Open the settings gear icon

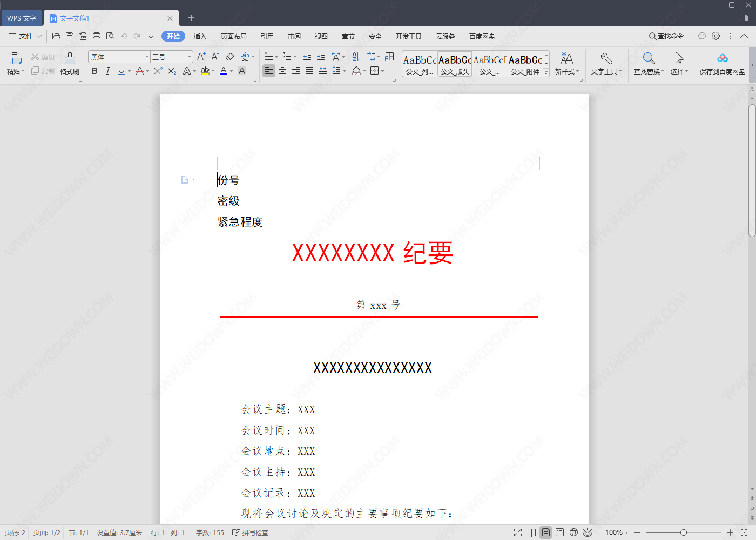[715, 36]
